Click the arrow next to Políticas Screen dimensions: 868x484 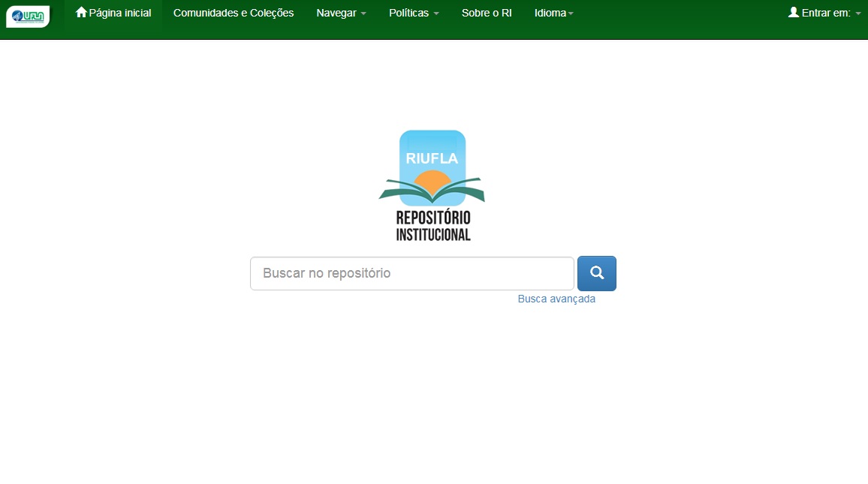tap(436, 14)
